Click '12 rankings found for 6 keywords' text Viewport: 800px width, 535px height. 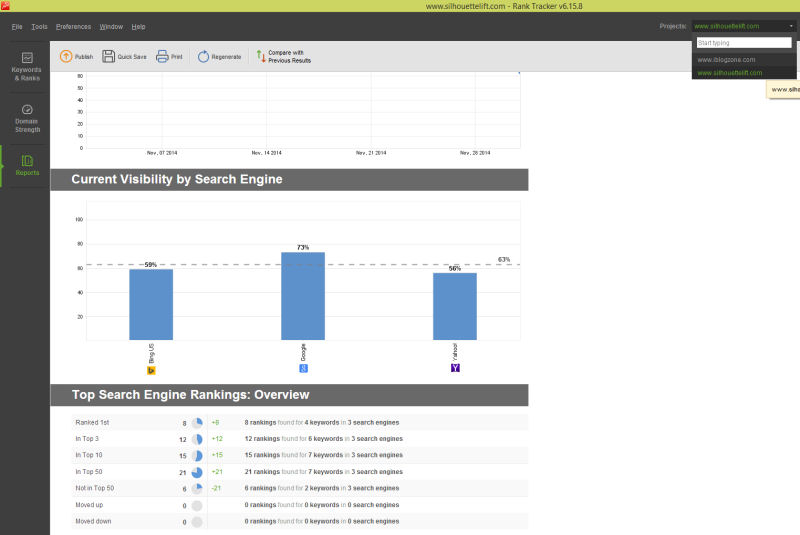point(294,439)
